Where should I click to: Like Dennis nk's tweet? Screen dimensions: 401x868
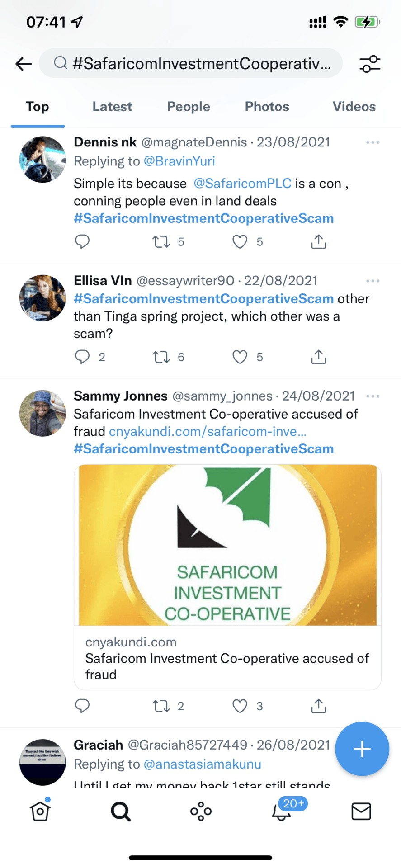(x=240, y=242)
